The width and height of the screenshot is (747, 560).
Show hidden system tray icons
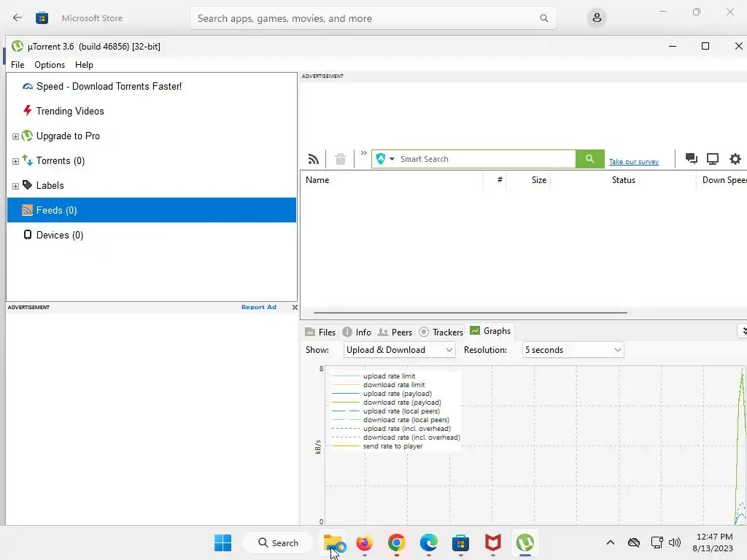[x=611, y=542]
